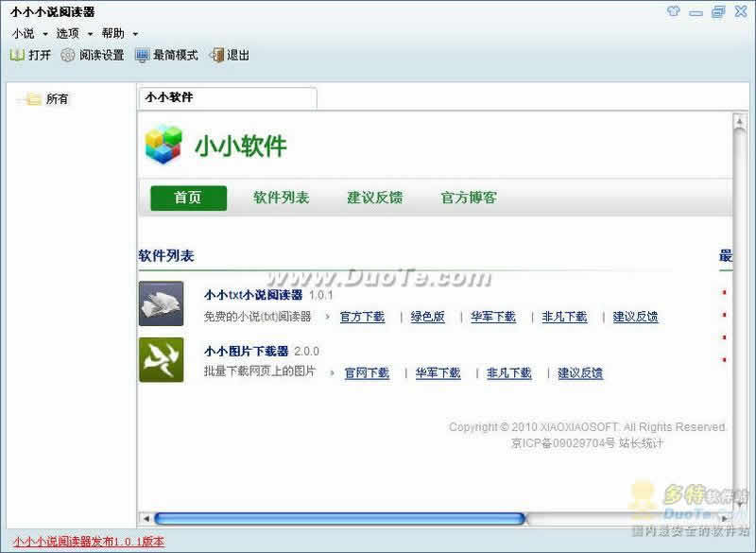Click the skin shirt icon in title bar

coord(674,10)
